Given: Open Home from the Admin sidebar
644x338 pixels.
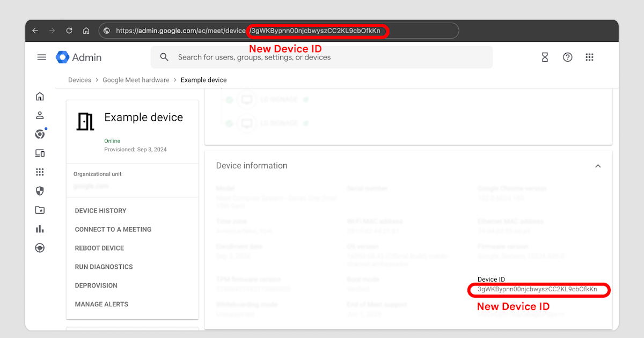Looking at the screenshot, I should 40,96.
